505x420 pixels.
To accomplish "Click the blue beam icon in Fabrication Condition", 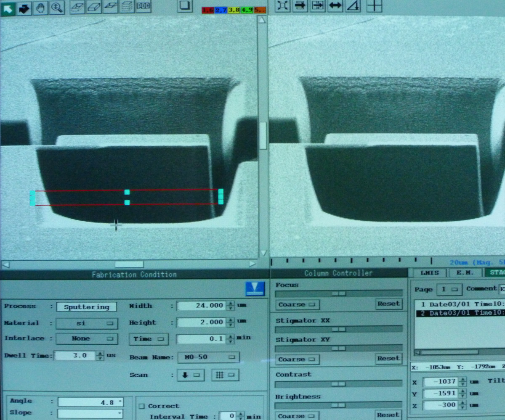I will [255, 288].
